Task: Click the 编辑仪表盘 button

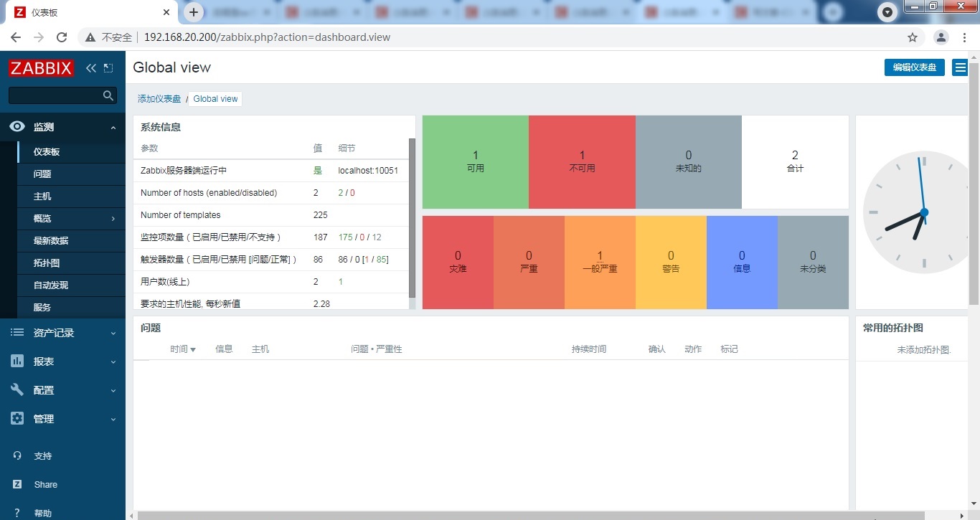Action: pos(914,67)
